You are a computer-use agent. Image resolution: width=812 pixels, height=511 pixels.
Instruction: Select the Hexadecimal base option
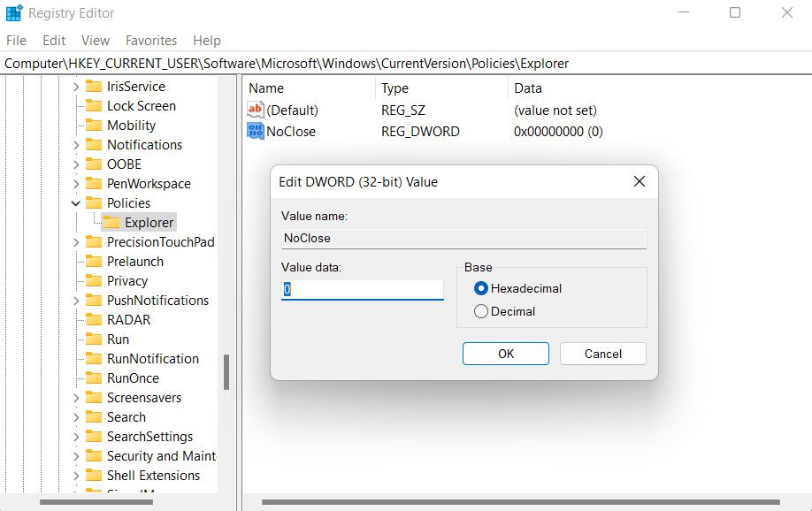(x=480, y=288)
